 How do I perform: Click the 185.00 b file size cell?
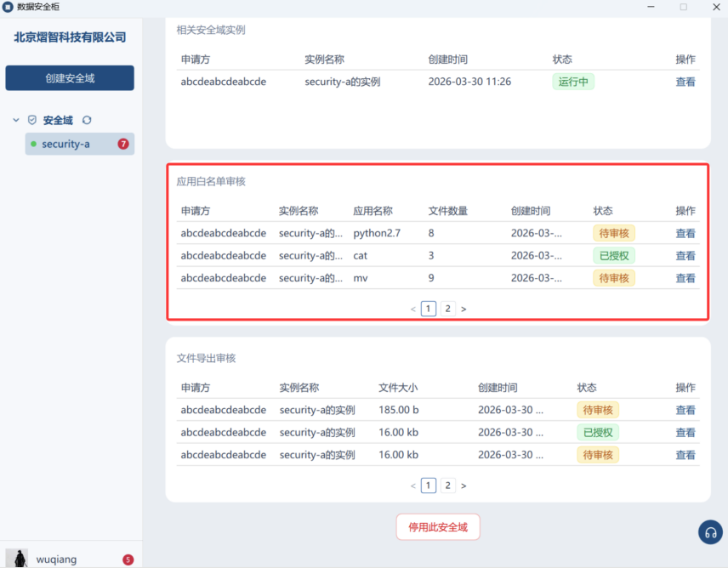398,410
